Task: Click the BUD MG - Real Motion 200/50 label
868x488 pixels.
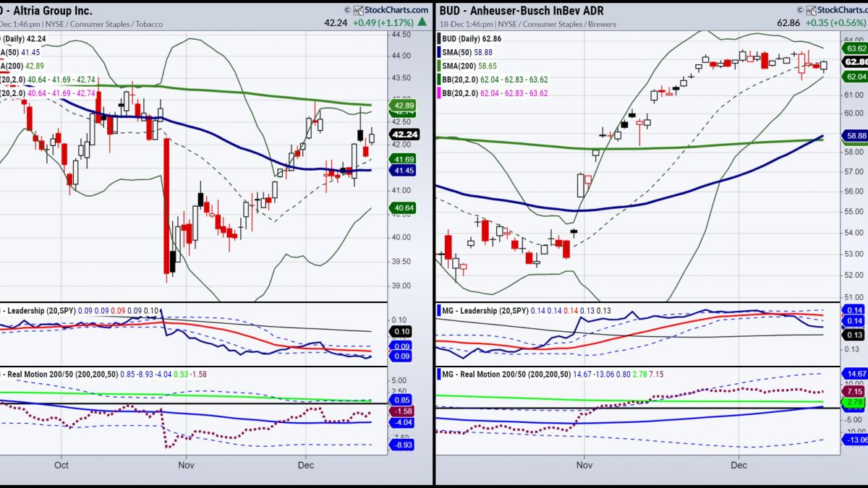Action: (506, 374)
